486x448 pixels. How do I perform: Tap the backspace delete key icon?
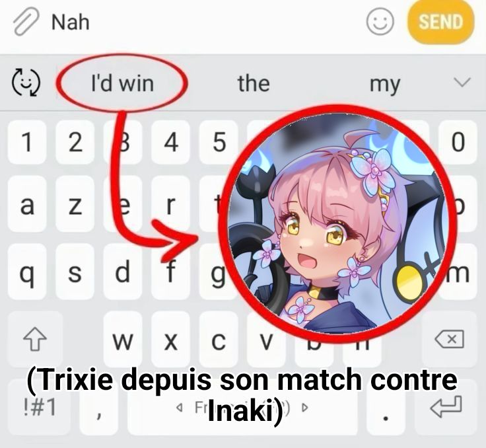click(450, 339)
